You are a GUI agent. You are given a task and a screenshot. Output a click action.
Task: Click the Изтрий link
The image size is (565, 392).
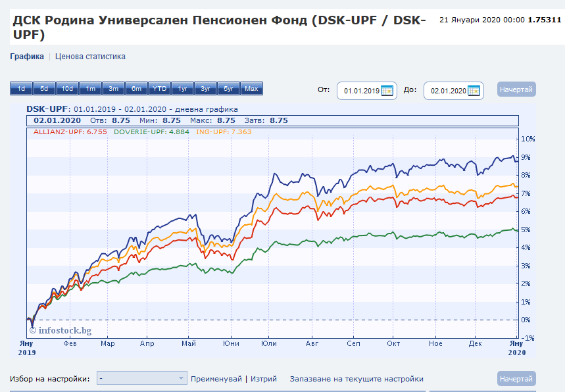263,379
